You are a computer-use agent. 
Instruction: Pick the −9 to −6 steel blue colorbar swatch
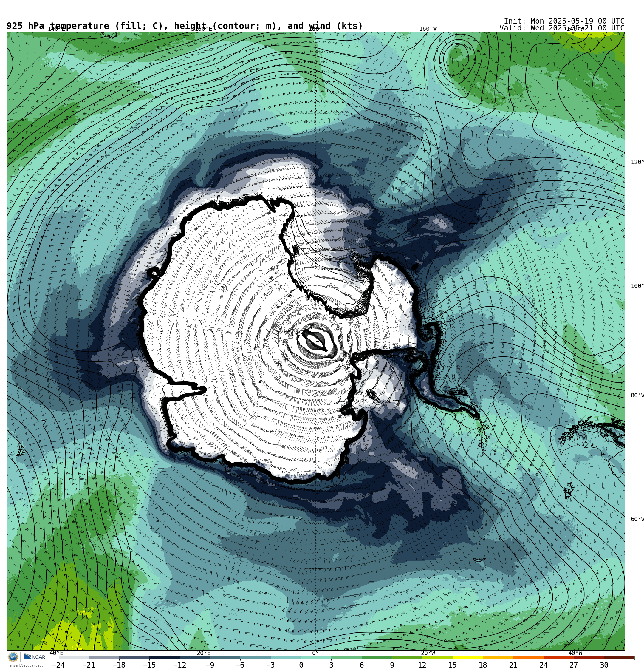point(225,657)
